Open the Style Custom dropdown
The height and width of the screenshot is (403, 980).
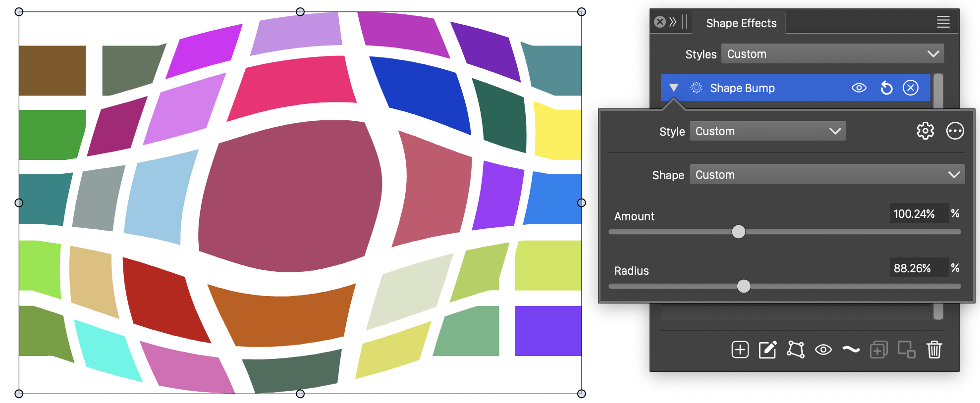point(767,131)
